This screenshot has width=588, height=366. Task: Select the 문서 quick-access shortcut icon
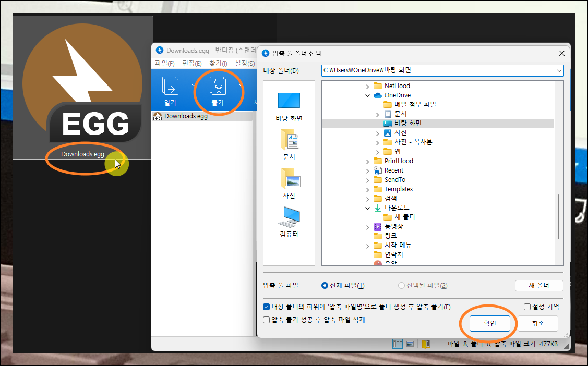pos(289,144)
